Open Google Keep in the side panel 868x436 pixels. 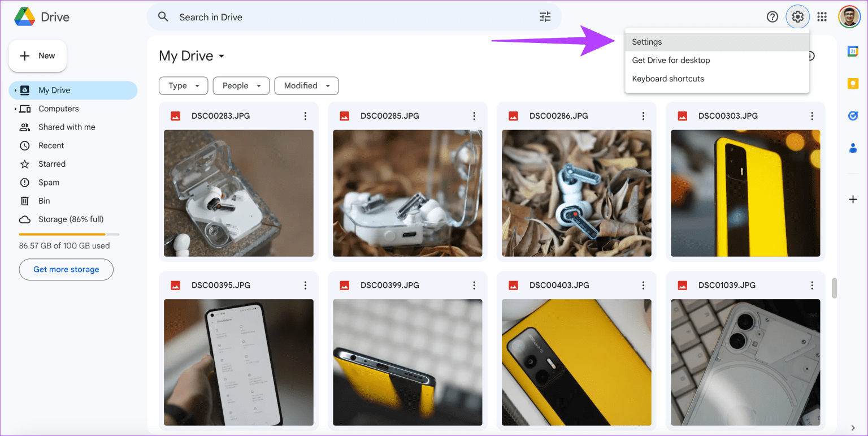[853, 84]
